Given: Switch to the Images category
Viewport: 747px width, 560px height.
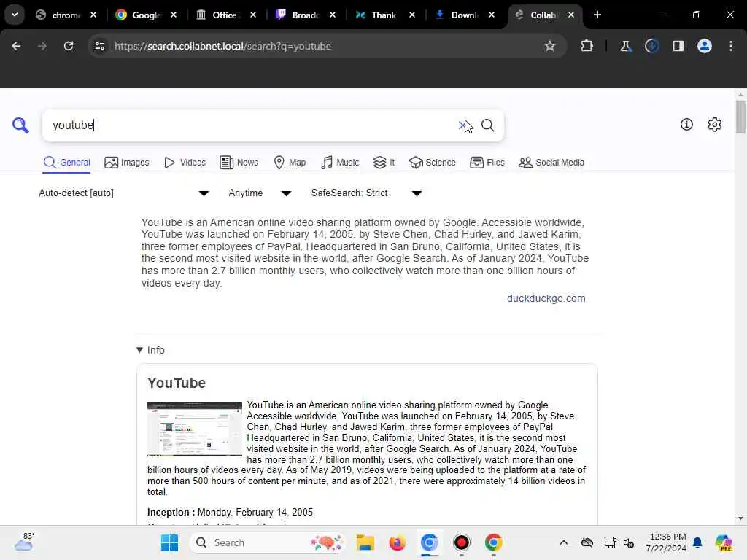Looking at the screenshot, I should click(x=127, y=163).
